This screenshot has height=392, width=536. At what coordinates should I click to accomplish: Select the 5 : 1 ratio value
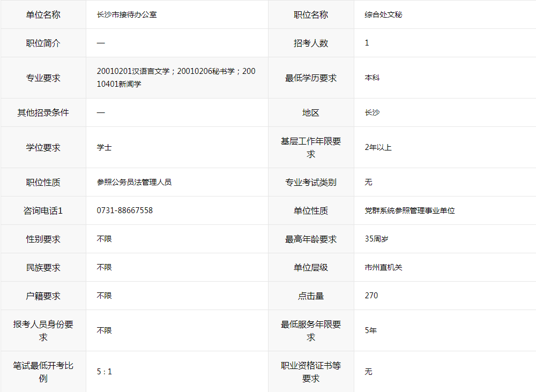tap(105, 372)
